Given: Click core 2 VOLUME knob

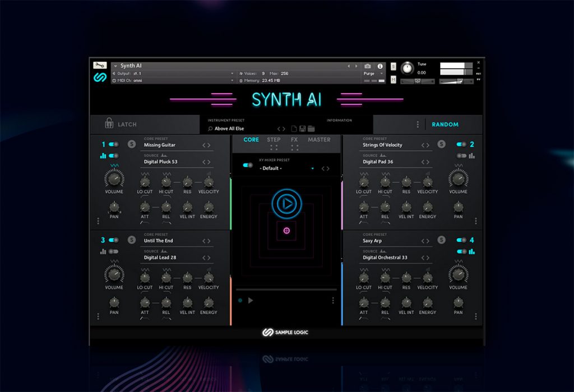Looking at the screenshot, I should (x=459, y=179).
